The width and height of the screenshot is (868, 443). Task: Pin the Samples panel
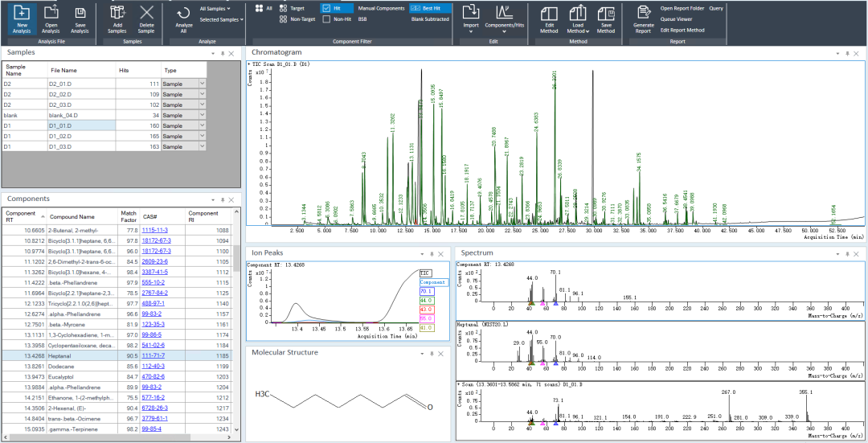tap(222, 53)
